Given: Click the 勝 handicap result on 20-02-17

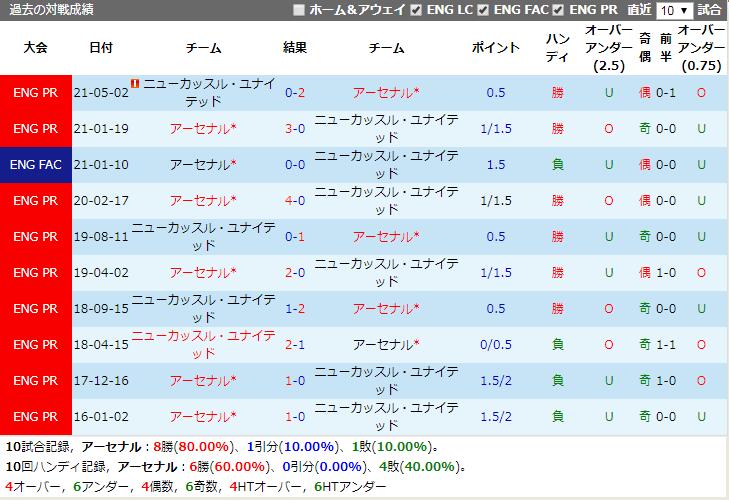Looking at the screenshot, I should click(x=557, y=200).
